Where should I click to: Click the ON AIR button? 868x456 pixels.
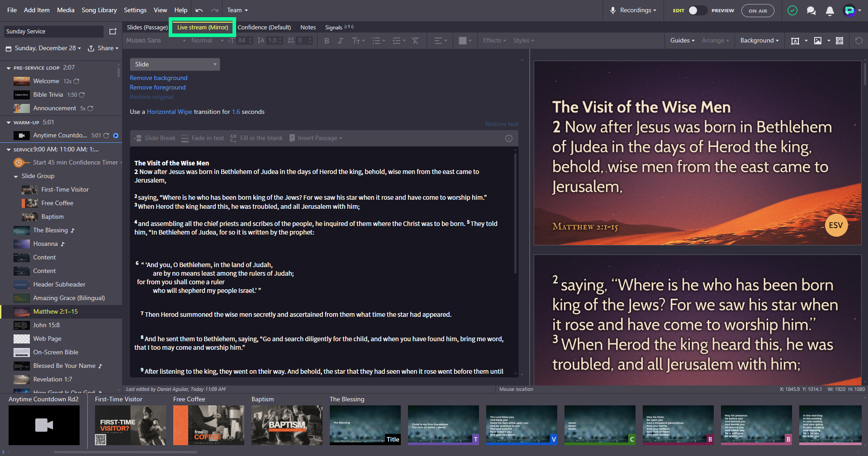pyautogui.click(x=758, y=10)
